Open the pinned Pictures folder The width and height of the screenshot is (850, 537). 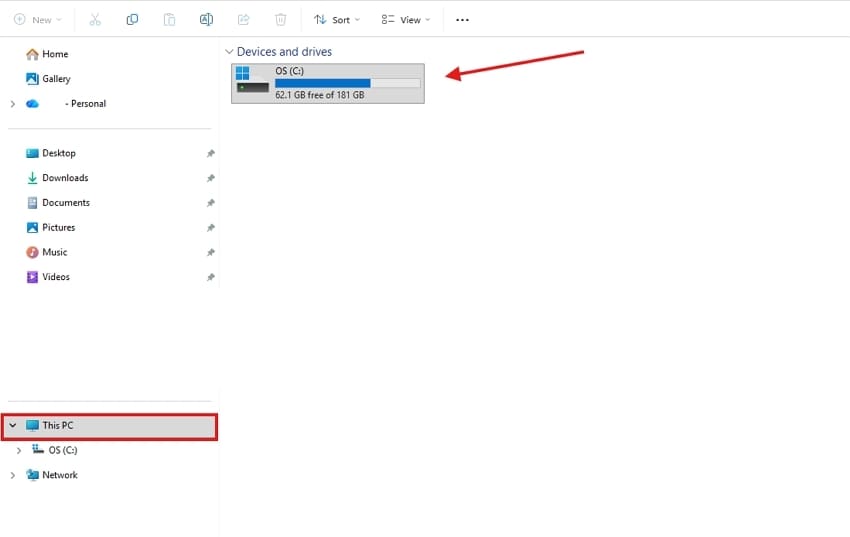click(51, 228)
